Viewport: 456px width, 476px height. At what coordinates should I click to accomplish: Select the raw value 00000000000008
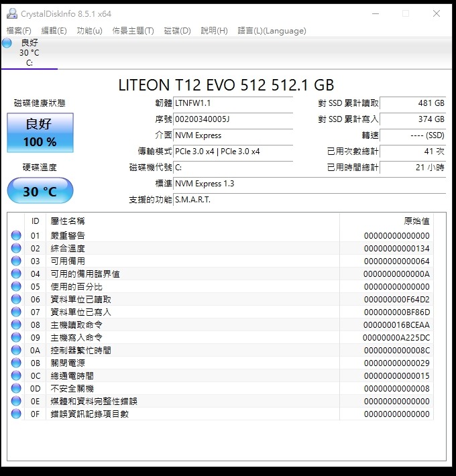[396, 389]
